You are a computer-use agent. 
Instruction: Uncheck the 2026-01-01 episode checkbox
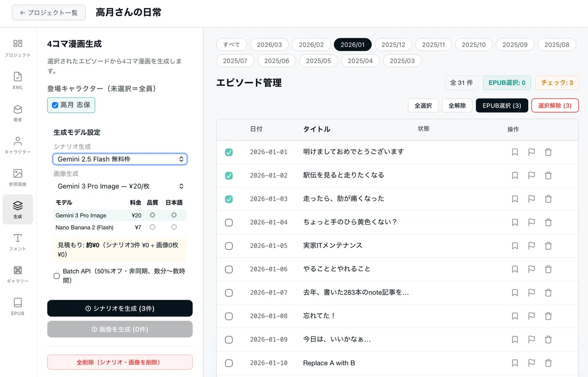click(229, 152)
